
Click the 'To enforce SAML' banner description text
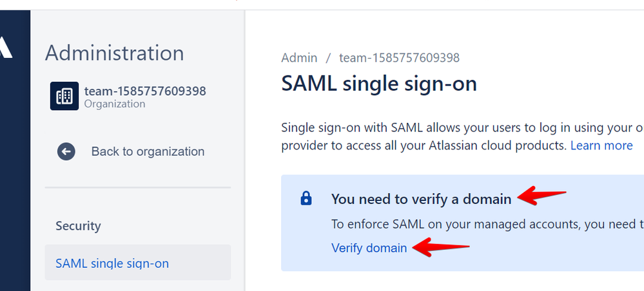point(487,225)
